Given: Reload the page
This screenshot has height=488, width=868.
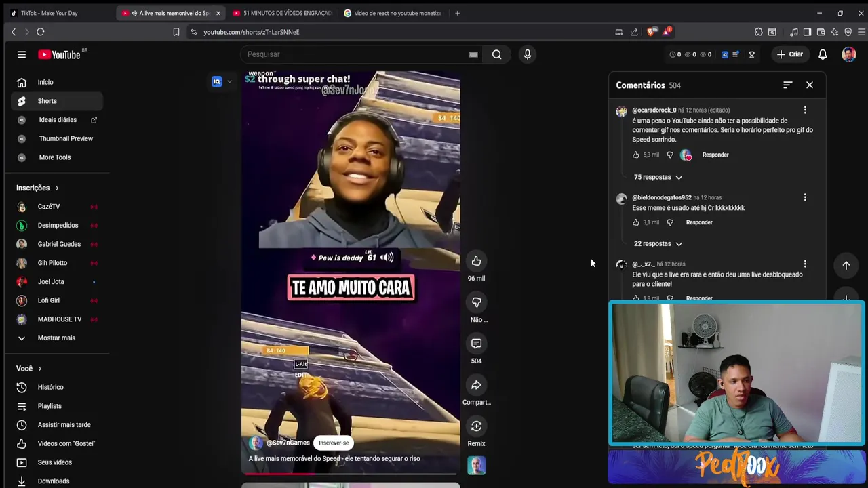Looking at the screenshot, I should (41, 32).
